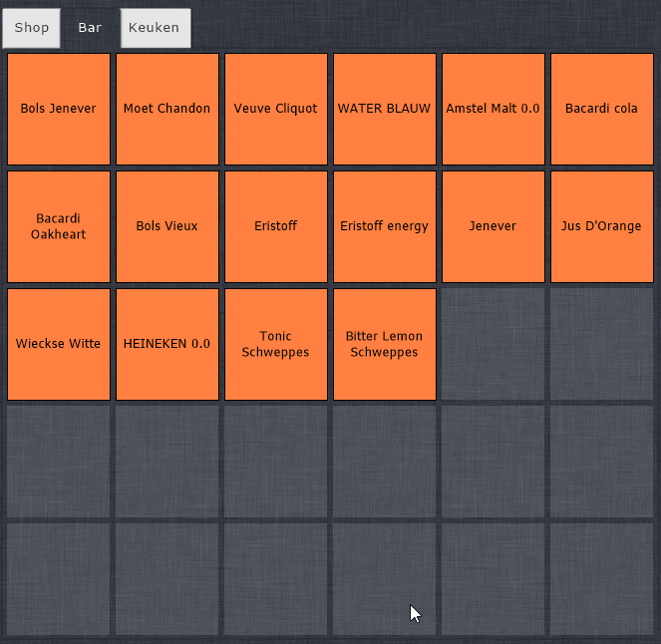Add Eristoff to the order
This screenshot has width=661, height=644.
(276, 226)
